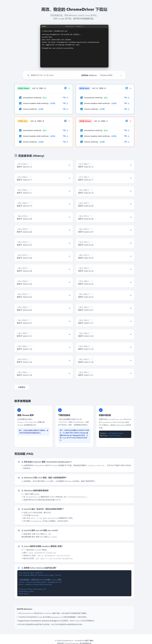Expand history entry 147.0.7684.2
152x644 pixels.
click(x=69, y=165)
